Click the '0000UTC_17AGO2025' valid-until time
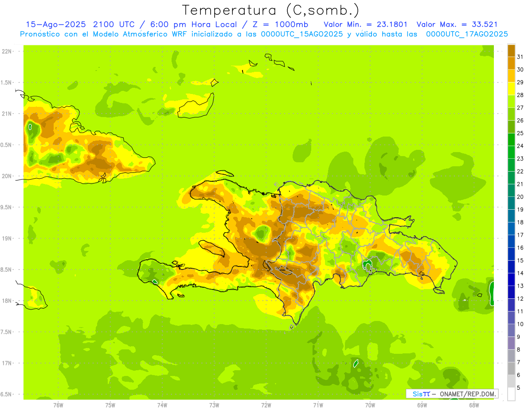This screenshot has width=532, height=411. click(x=467, y=34)
